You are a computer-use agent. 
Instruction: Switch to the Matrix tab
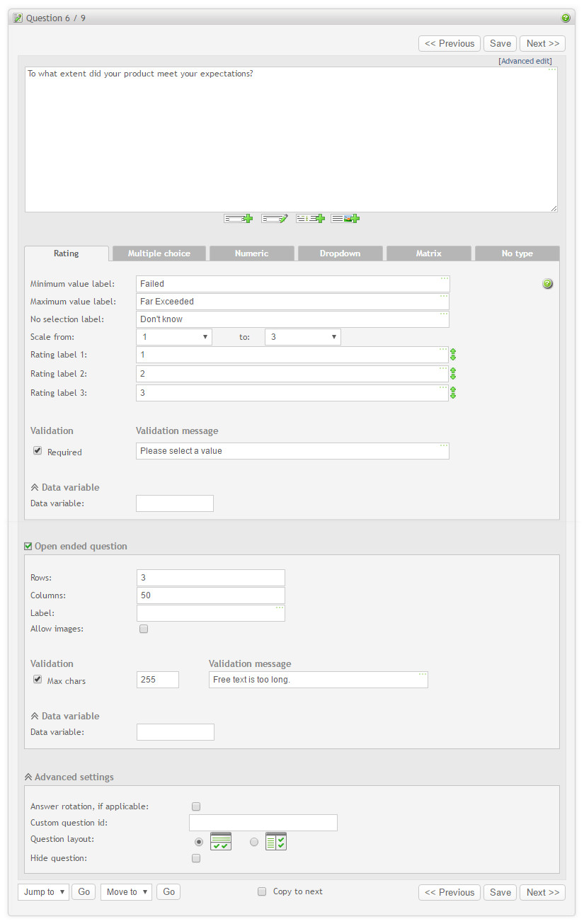point(429,253)
